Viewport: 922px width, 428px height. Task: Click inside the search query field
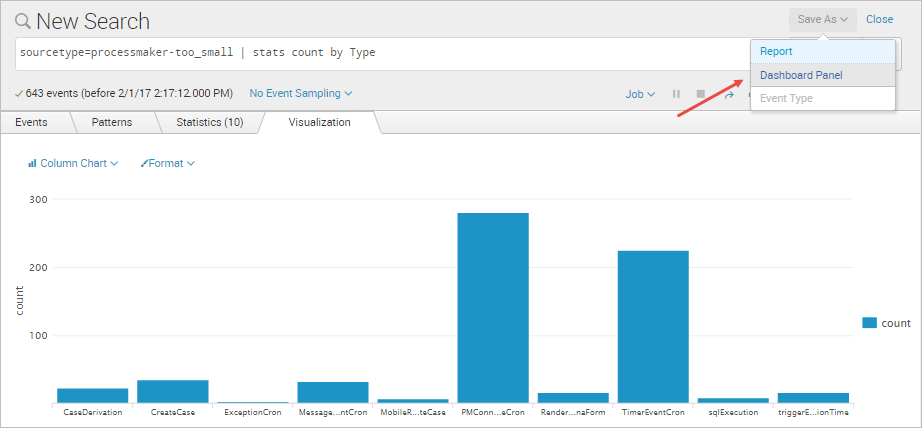click(380, 53)
